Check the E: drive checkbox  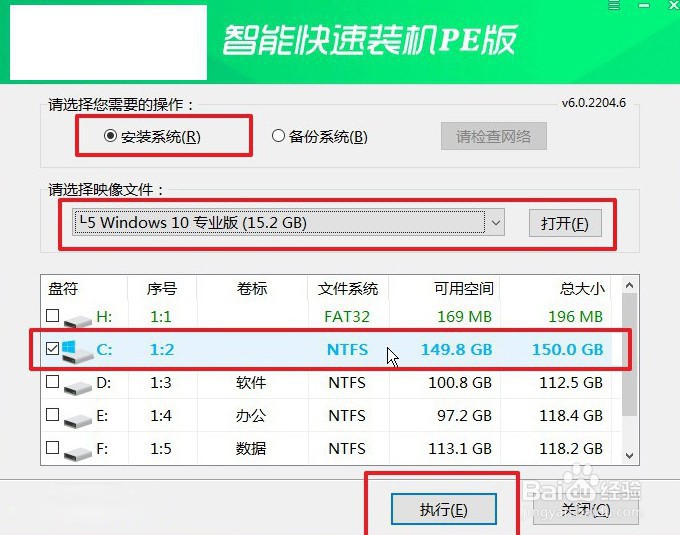tap(52, 414)
